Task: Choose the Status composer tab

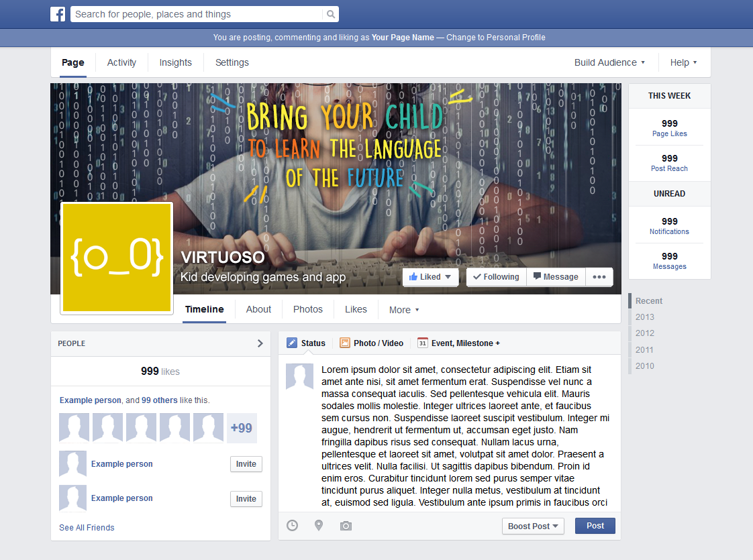Action: (x=306, y=343)
